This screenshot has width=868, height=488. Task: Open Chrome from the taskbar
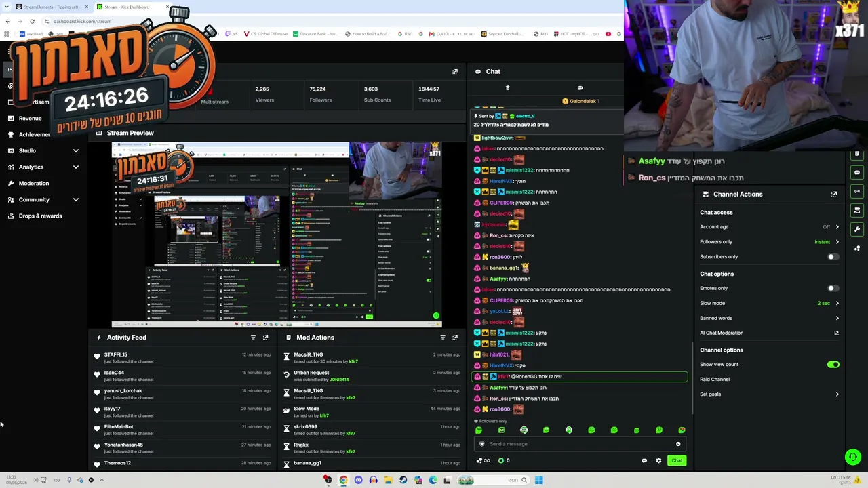tap(343, 480)
